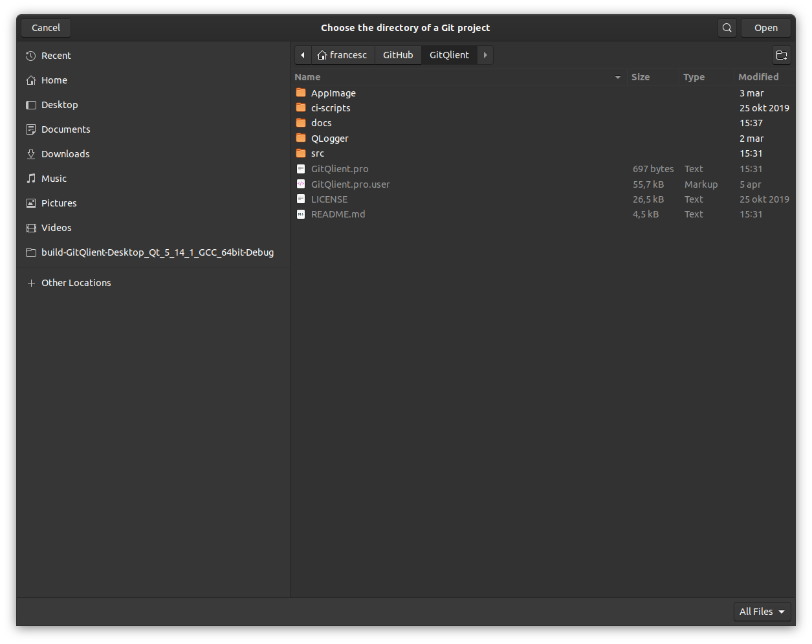Viewport: 812px width, 644px height.
Task: Select the AppImage folder
Action: coord(333,93)
